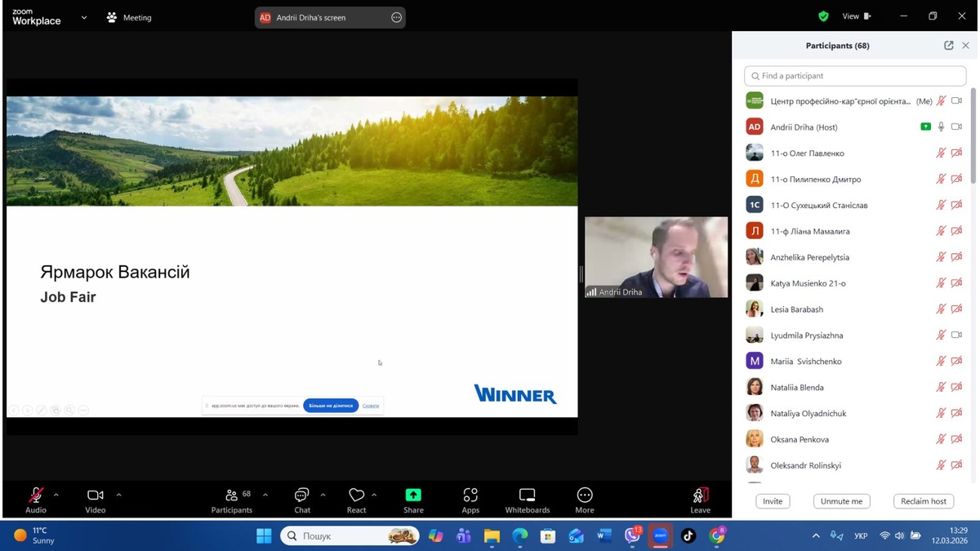Open the Chat panel icon
The height and width of the screenshot is (551, 980).
[x=301, y=495]
